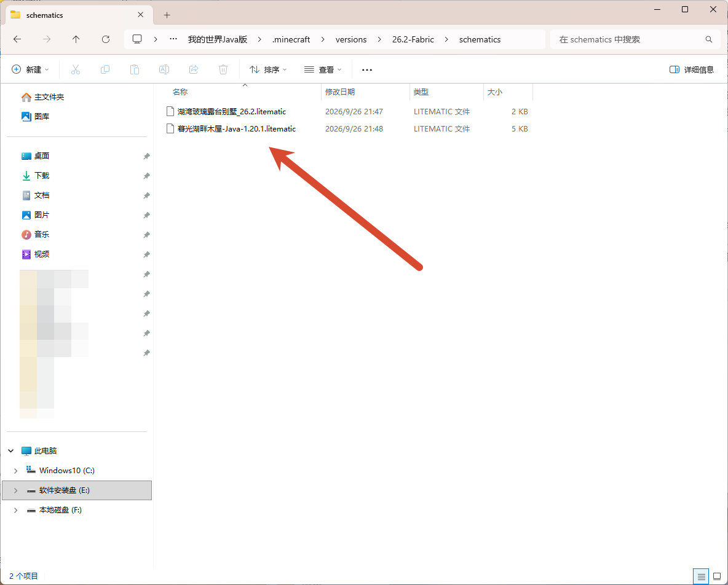Expand chevron after versions in address bar
This screenshot has height=585, width=728.
click(379, 39)
